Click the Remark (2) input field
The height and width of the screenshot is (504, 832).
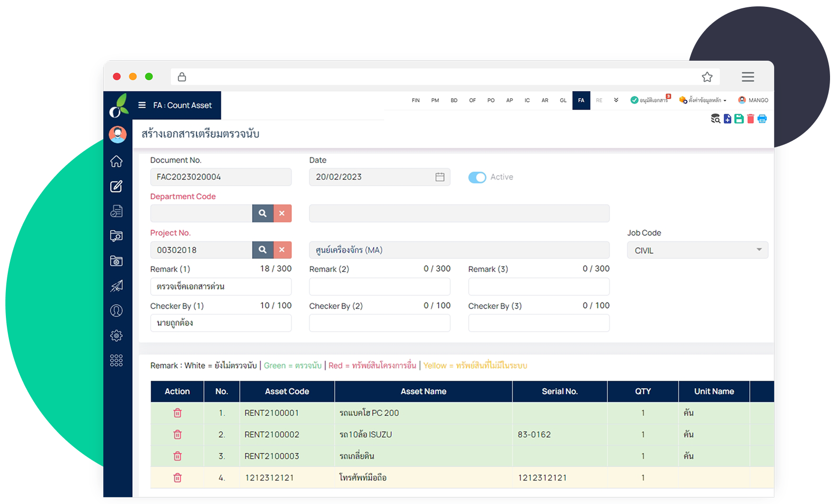coord(380,287)
